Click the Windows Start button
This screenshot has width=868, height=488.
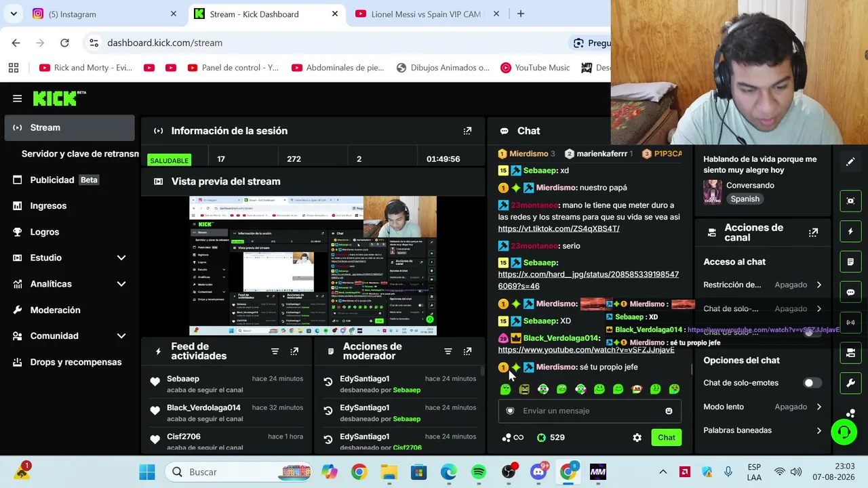click(147, 472)
